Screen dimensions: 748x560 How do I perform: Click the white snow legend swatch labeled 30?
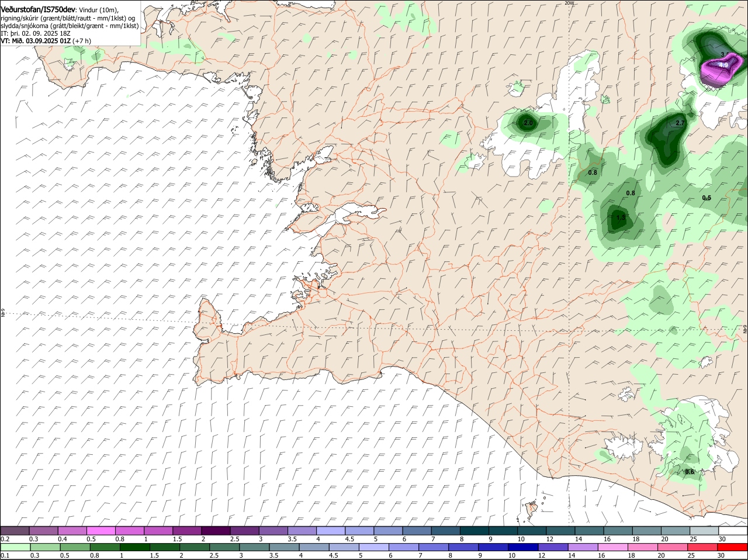[x=733, y=531]
